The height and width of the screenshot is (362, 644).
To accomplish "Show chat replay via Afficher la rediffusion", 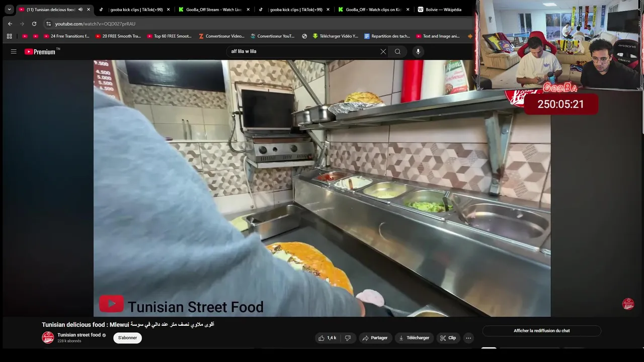I will (542, 331).
